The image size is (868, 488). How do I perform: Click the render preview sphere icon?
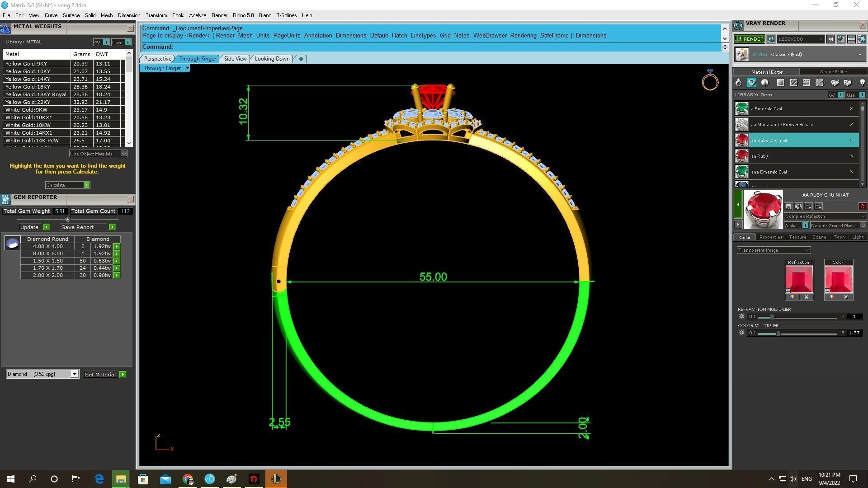click(771, 39)
